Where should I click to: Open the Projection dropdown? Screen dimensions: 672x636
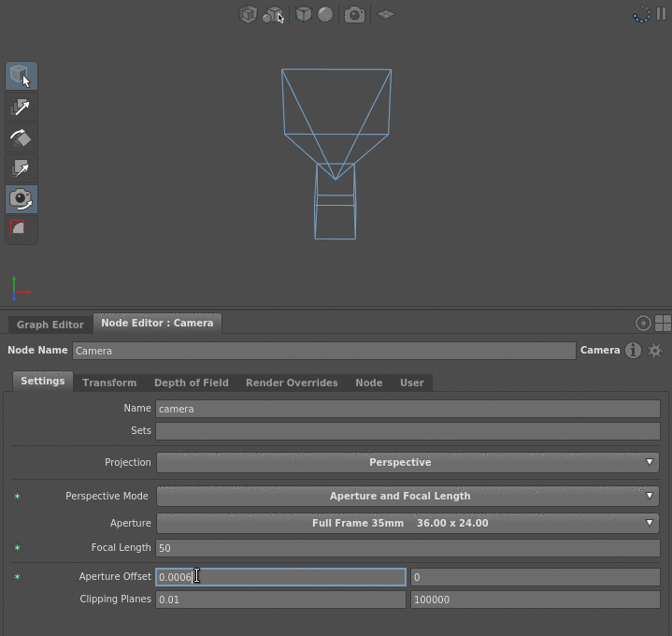(407, 462)
